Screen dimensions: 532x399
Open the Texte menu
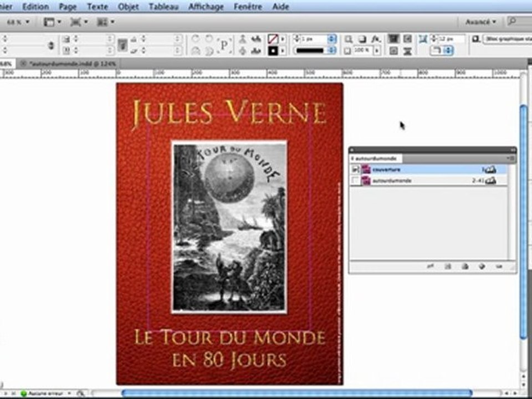click(x=98, y=7)
